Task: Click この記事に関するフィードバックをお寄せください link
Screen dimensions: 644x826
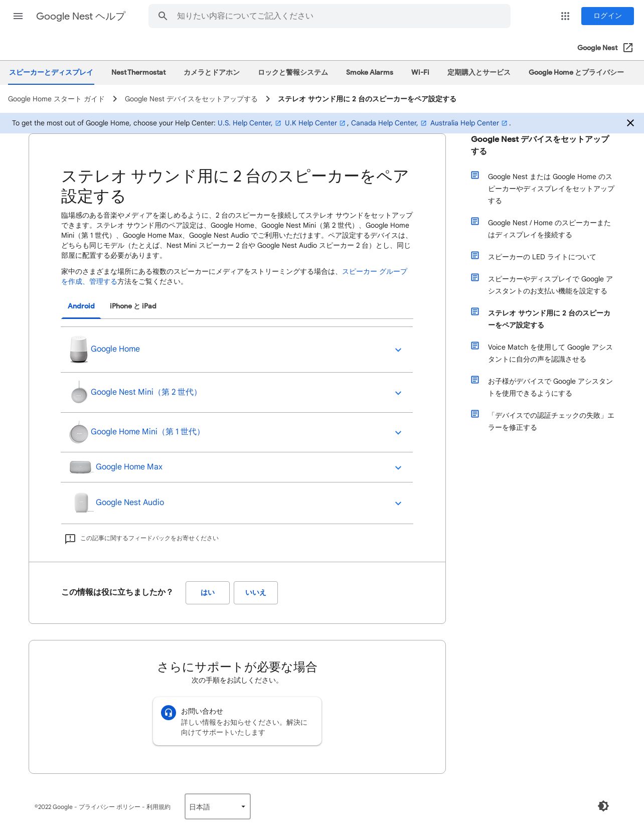Action: [x=149, y=538]
